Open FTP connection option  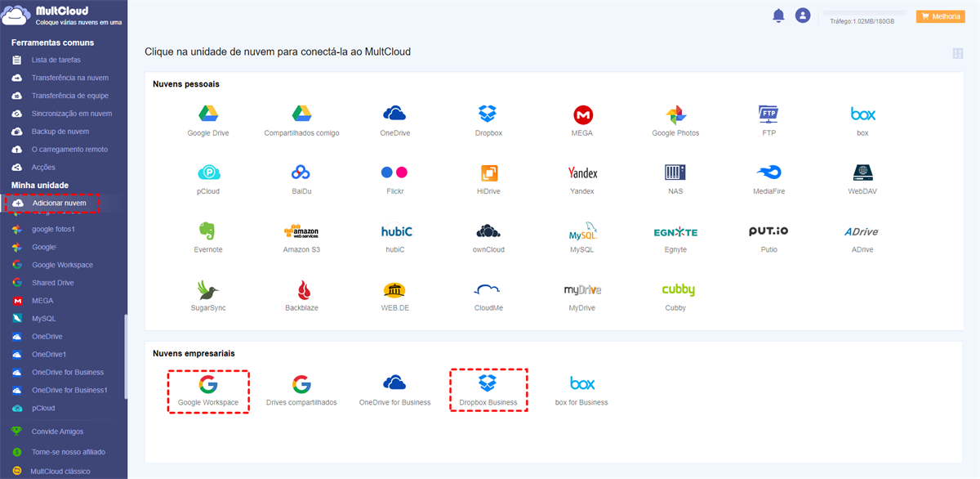pyautogui.click(x=768, y=120)
